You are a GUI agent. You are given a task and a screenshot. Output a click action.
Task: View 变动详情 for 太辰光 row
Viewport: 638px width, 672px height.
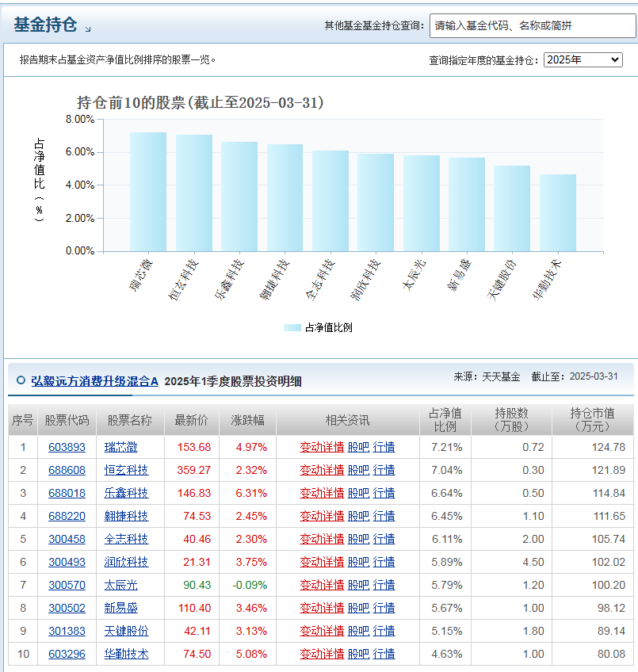(x=322, y=585)
